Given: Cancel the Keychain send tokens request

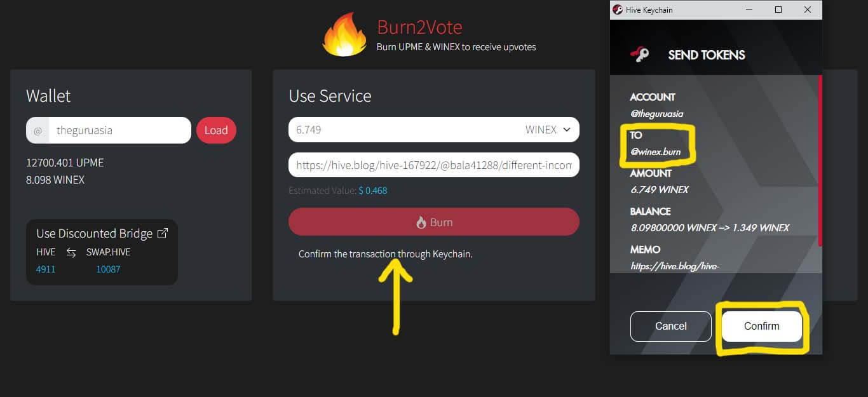Looking at the screenshot, I should click(671, 326).
